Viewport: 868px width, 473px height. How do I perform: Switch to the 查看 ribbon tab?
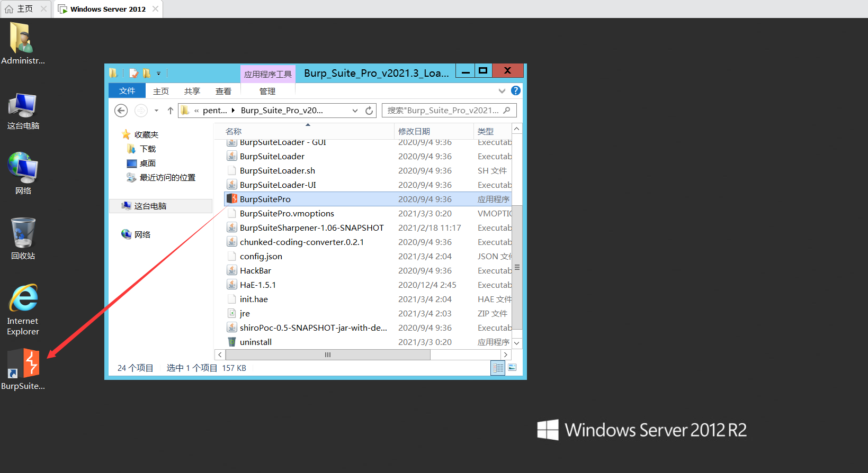click(x=223, y=91)
